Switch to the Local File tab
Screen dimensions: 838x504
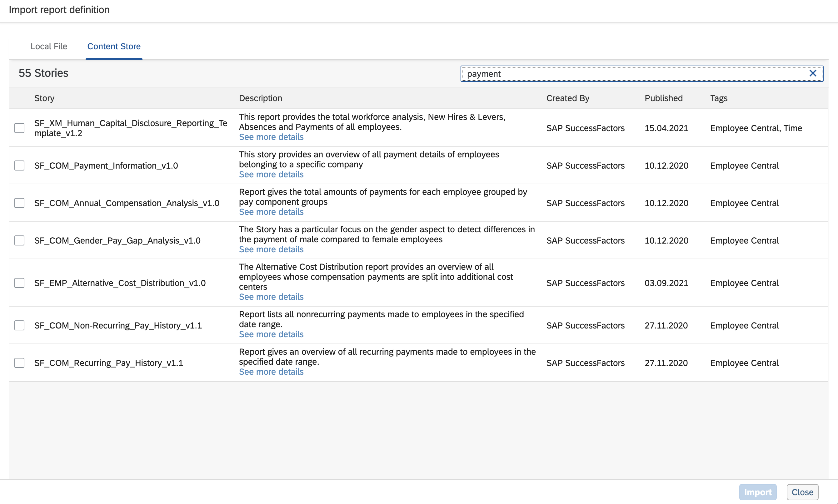pos(49,46)
